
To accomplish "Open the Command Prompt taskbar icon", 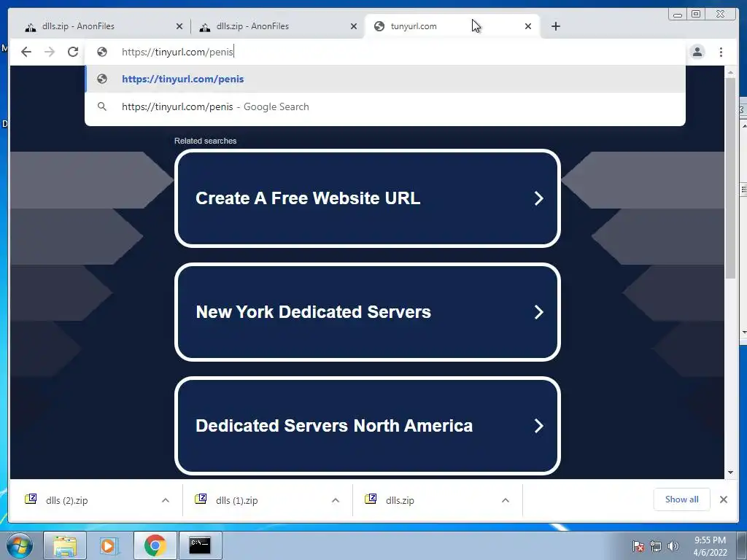I will (x=200, y=545).
